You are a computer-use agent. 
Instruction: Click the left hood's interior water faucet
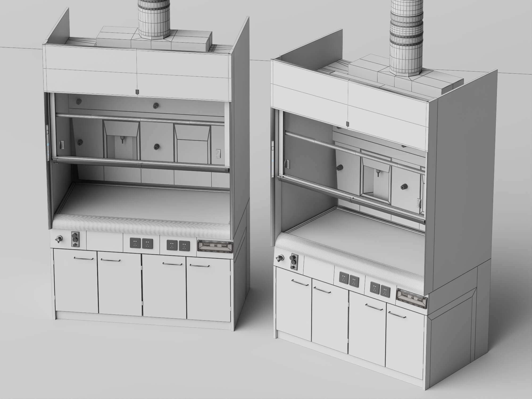pos(123,139)
